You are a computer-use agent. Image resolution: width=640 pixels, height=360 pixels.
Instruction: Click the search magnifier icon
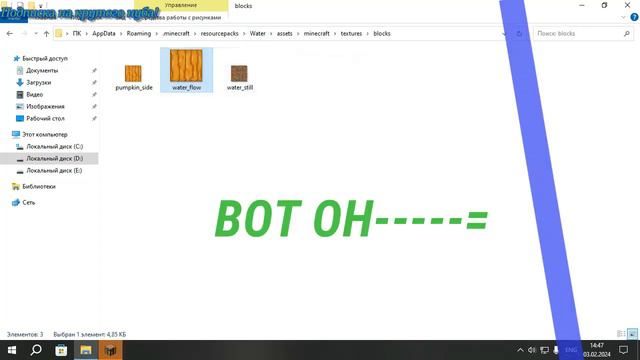point(627,33)
